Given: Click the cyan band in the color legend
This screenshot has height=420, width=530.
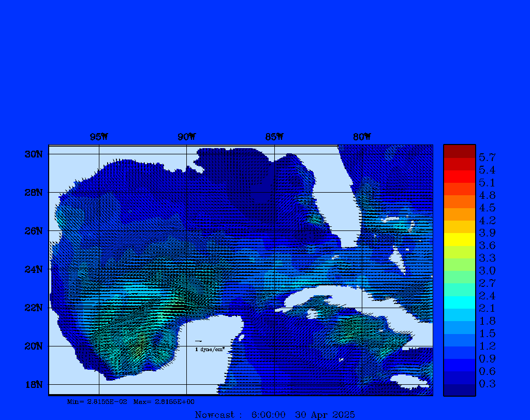Looking at the screenshot, I should point(459,302).
